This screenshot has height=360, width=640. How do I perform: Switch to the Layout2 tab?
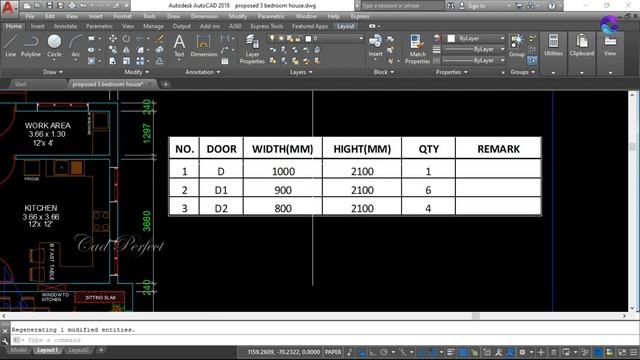click(x=78, y=350)
